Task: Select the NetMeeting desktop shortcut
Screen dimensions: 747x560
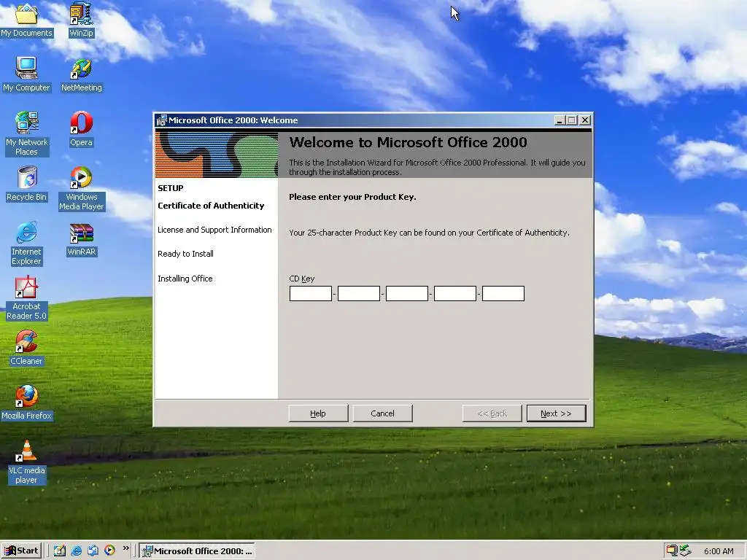Action: tap(82, 75)
